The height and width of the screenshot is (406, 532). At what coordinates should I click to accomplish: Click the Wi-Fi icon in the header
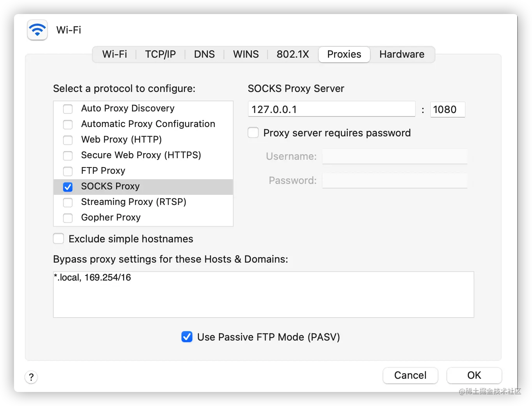click(37, 30)
